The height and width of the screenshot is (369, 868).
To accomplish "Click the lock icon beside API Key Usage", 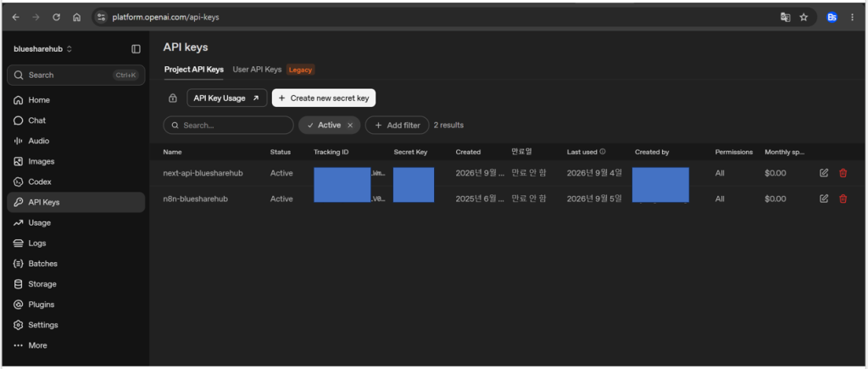I will [173, 98].
